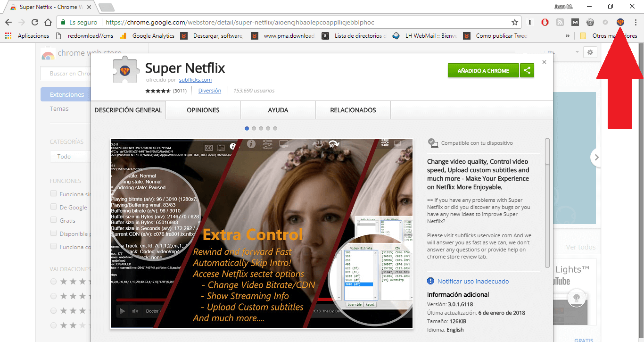This screenshot has width=644, height=342.
Task: Click the gear cog extension icon in toolbar
Action: click(x=590, y=22)
